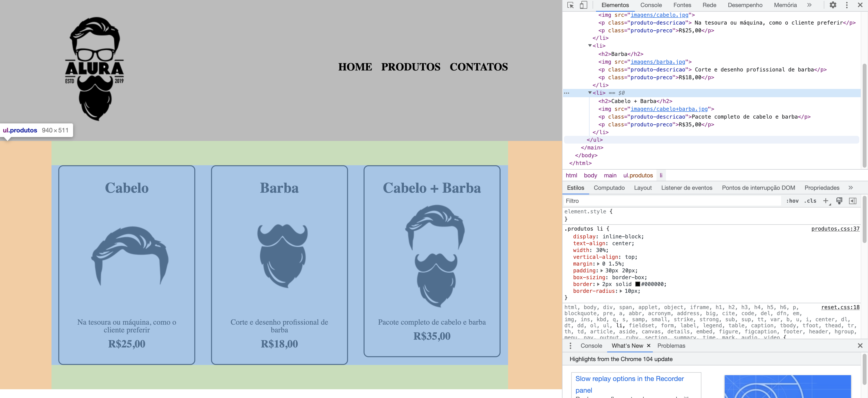Expand the margin shorthand property
Viewport: 868px width, 398px height.
pyautogui.click(x=598, y=264)
